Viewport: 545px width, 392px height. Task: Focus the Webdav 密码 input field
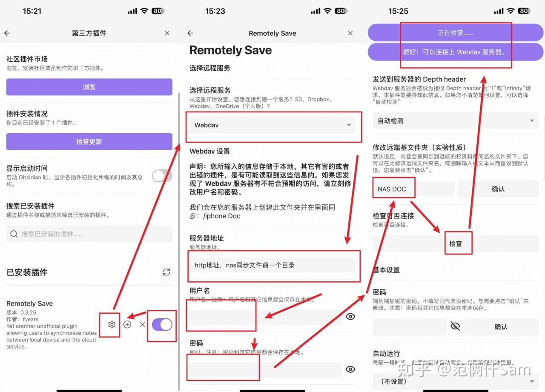(x=266, y=370)
